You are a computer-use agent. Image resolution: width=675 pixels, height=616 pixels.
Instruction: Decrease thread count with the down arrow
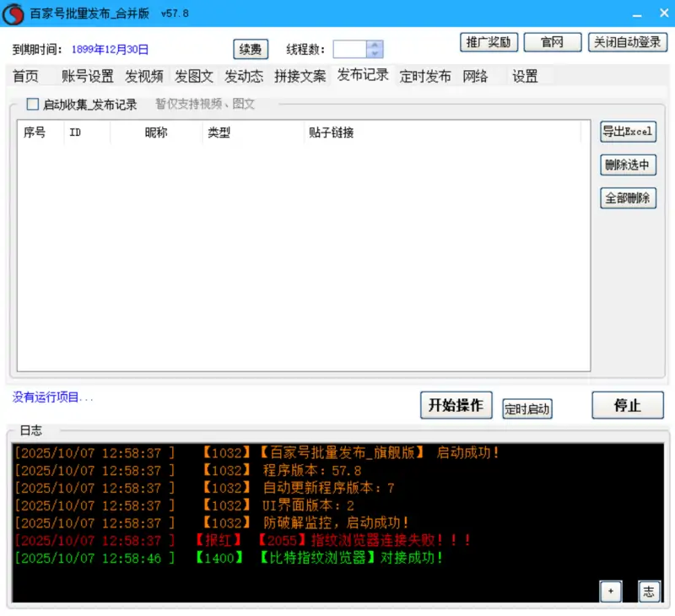(375, 54)
